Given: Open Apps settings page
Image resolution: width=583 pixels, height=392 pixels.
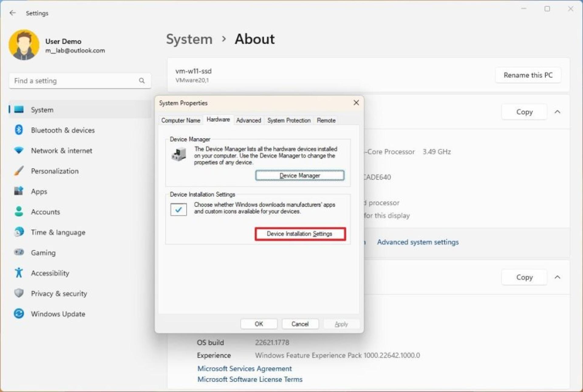Looking at the screenshot, I should (x=80, y=191).
